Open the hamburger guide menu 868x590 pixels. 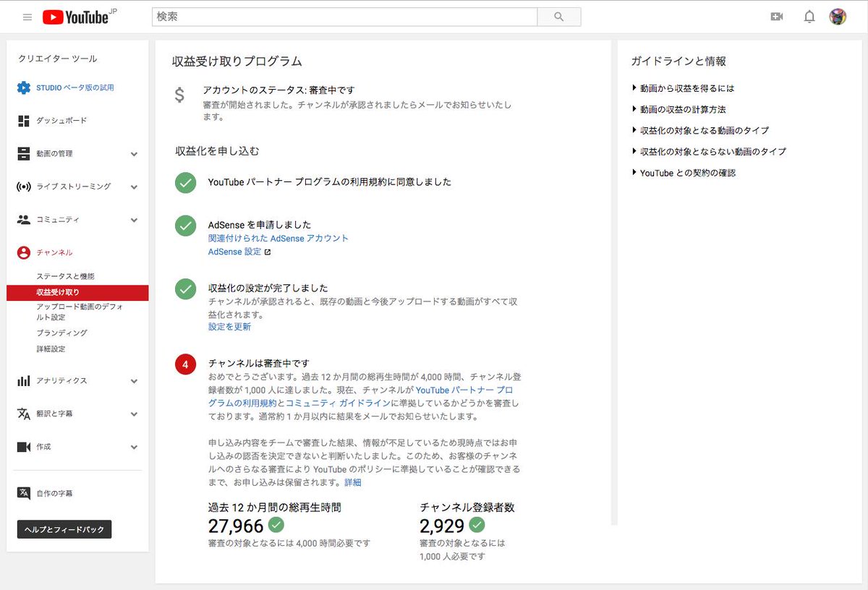coord(27,17)
